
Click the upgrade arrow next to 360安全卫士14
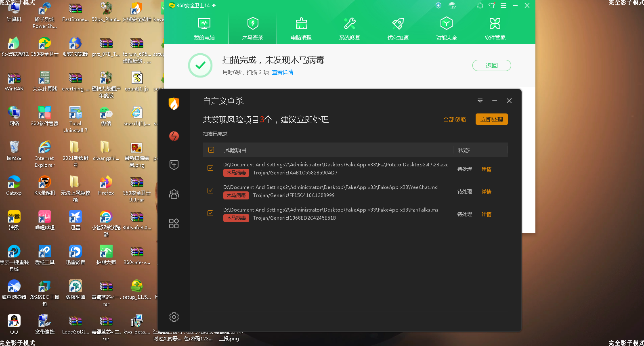pos(214,6)
